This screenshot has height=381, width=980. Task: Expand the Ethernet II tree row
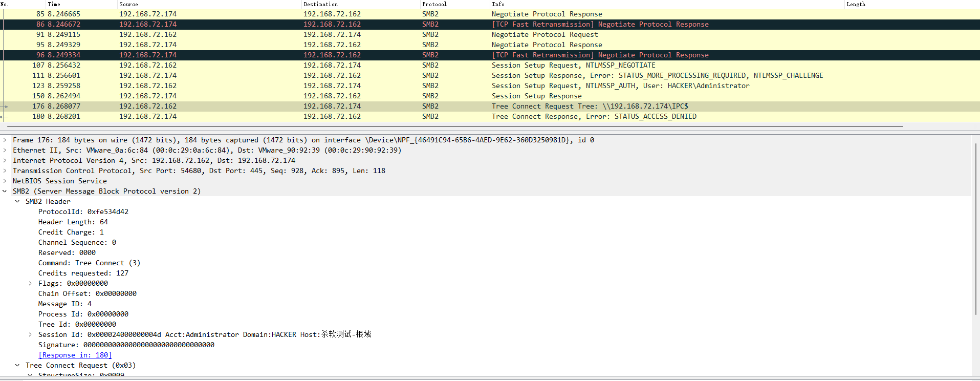[5, 150]
